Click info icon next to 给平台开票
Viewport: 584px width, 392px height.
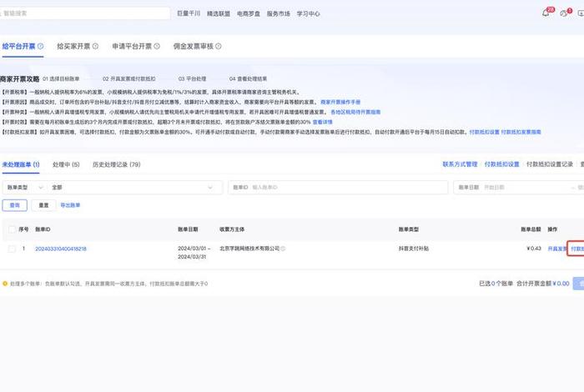tap(40, 46)
